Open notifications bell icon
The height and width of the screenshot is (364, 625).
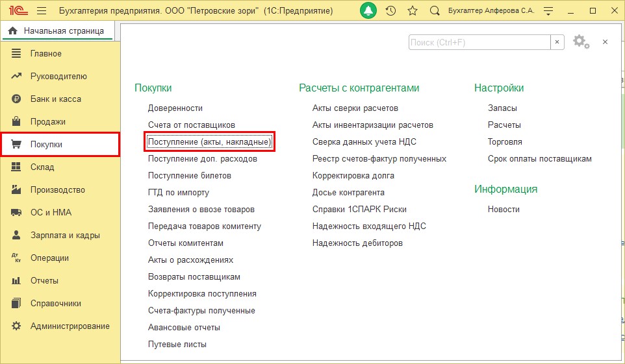click(x=368, y=11)
